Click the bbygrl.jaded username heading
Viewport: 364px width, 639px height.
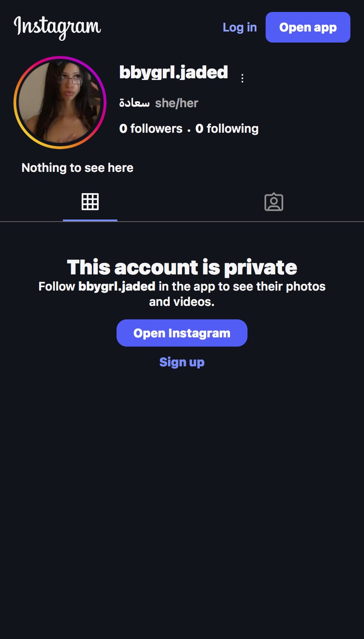coord(173,72)
